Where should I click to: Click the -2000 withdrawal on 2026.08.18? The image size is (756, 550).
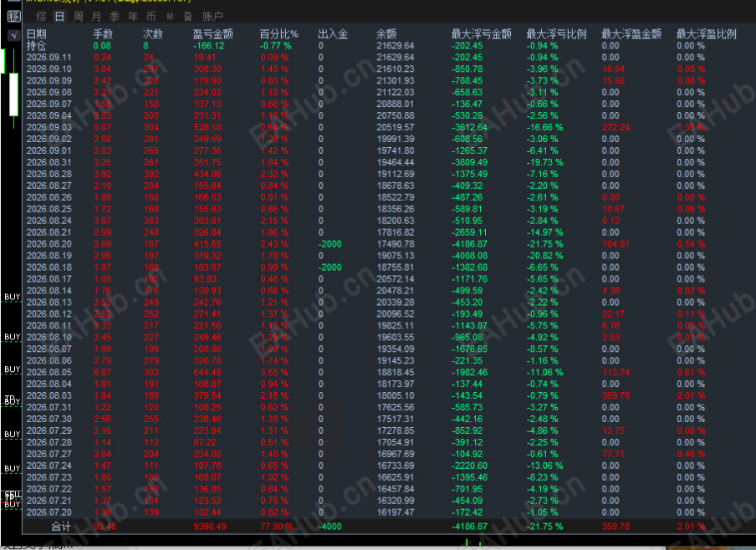(329, 267)
